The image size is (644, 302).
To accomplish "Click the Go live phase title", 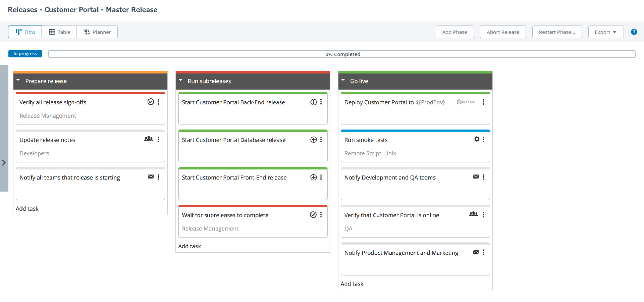I will click(x=359, y=81).
